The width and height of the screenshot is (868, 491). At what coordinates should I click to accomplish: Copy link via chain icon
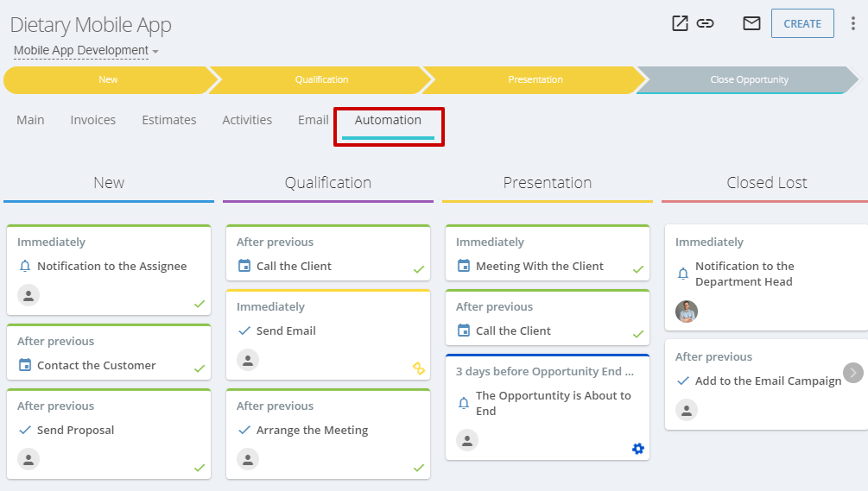pyautogui.click(x=705, y=23)
